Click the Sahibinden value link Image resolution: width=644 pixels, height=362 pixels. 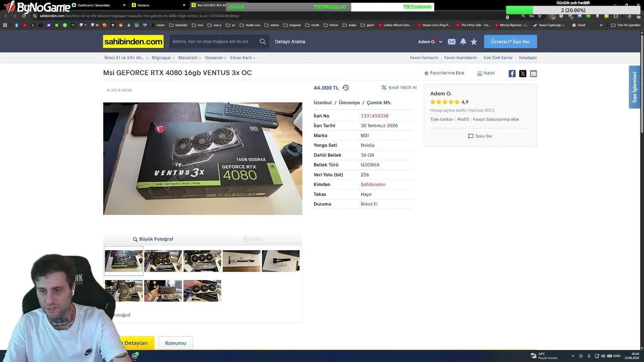[x=373, y=185]
